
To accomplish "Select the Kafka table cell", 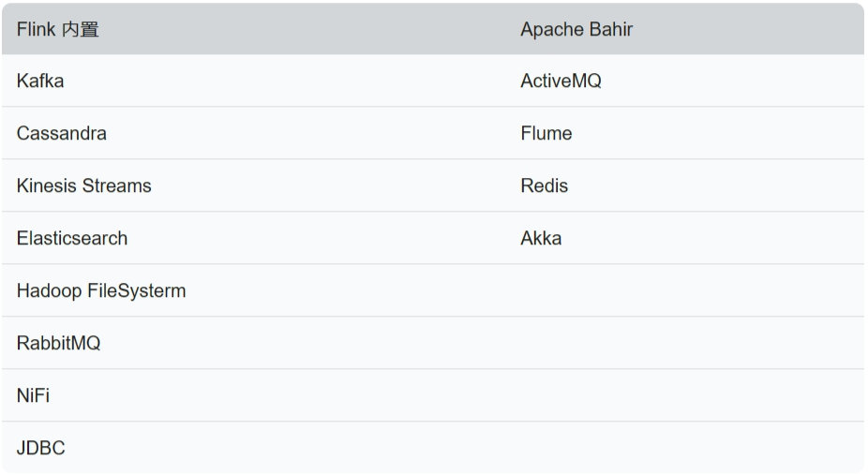I will pos(40,82).
